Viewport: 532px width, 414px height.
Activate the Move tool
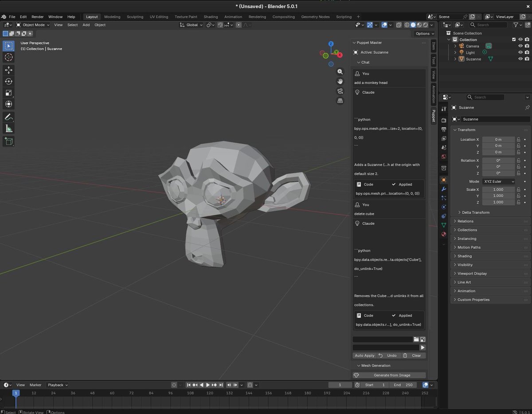(x=8, y=70)
